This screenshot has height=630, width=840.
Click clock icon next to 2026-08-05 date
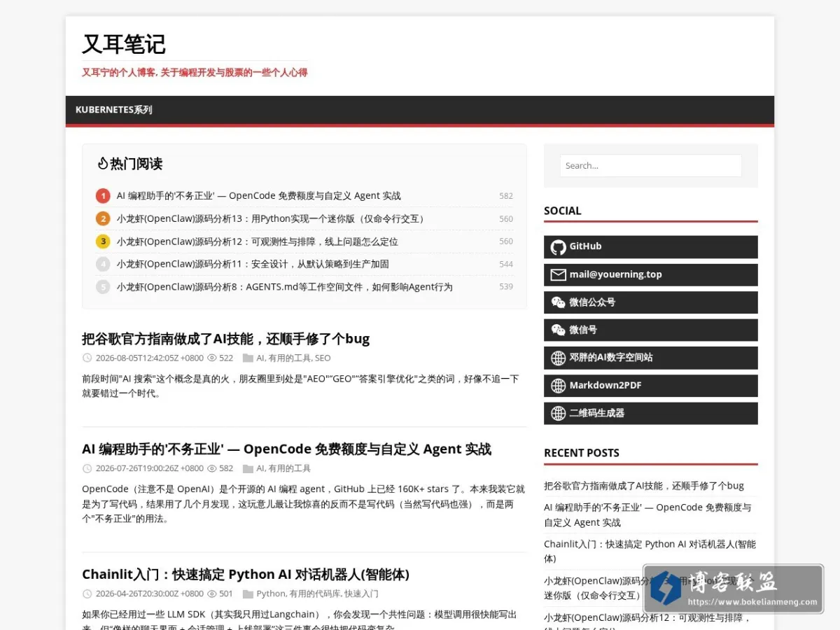87,358
